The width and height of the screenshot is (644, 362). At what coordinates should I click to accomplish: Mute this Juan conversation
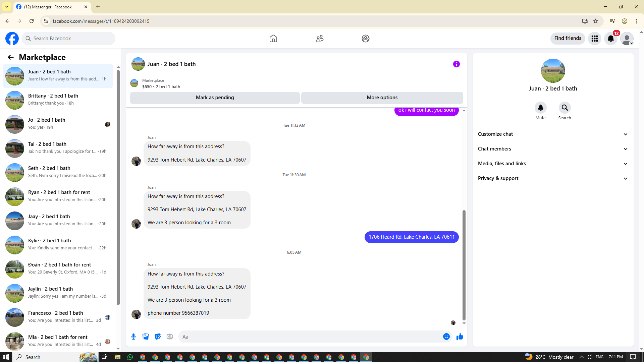pos(540,108)
